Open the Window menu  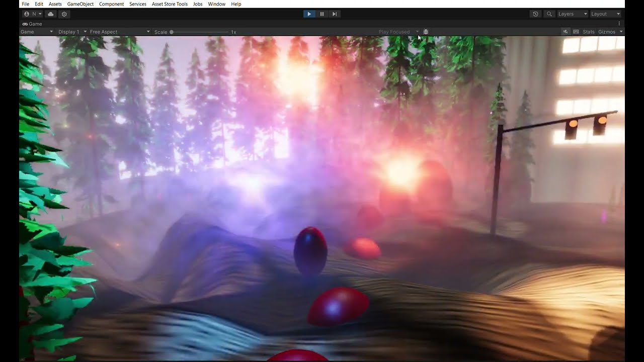point(217,4)
